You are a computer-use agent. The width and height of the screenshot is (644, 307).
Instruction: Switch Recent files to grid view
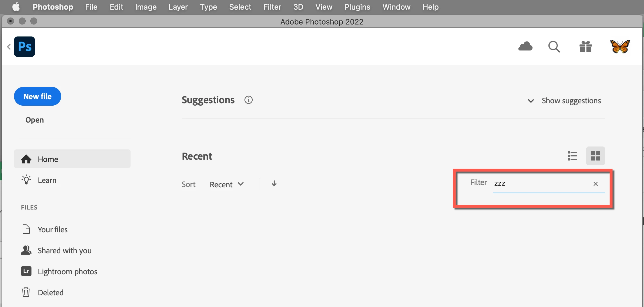pos(595,156)
